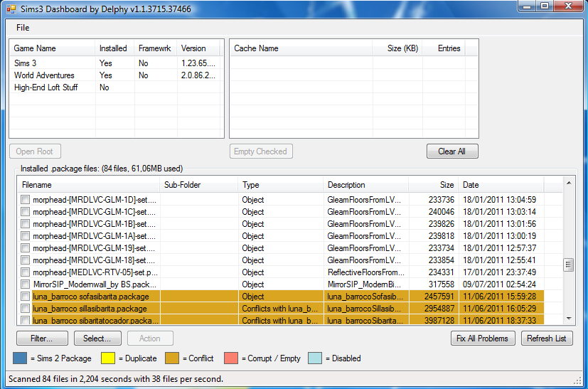Maximize the Sims3 Dashboard window
This screenshot has width=588, height=389.
point(545,6)
